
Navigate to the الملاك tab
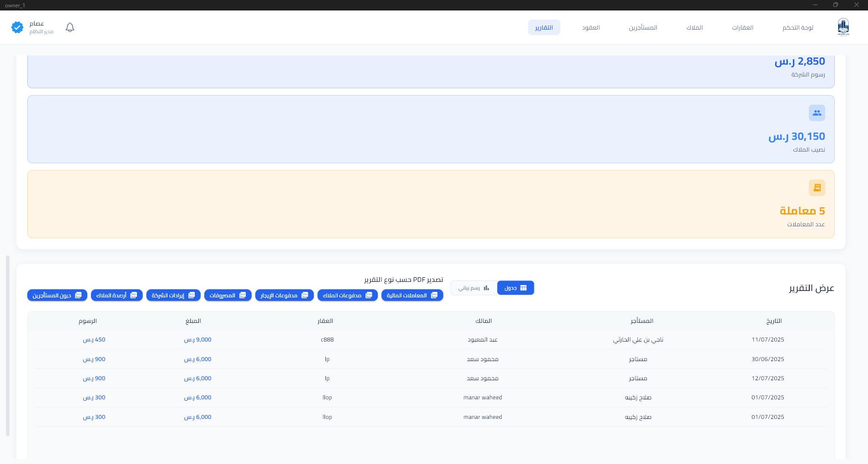click(x=695, y=27)
